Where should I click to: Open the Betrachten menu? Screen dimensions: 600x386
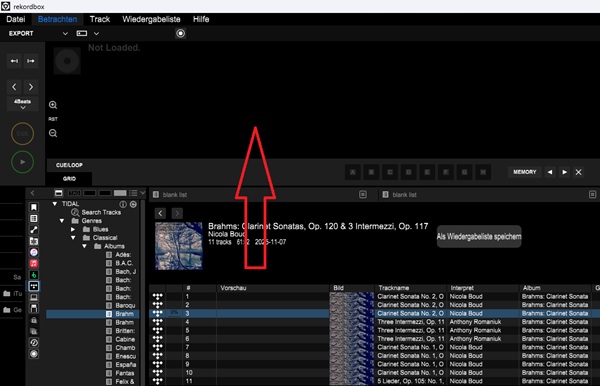57,19
